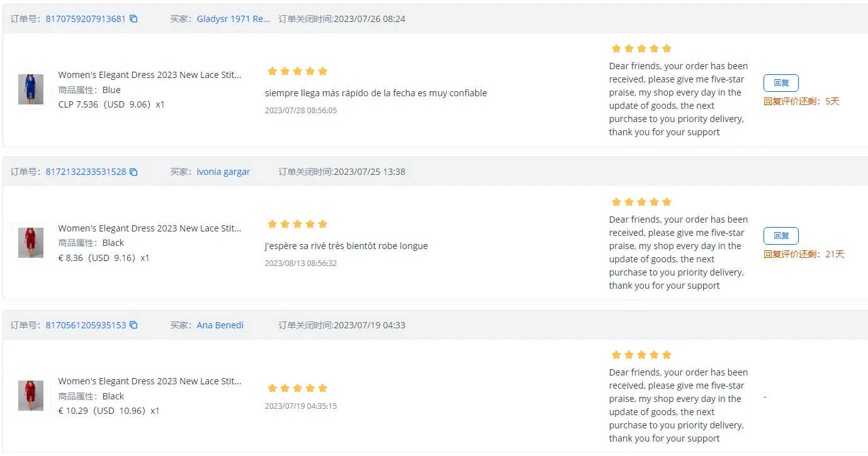Screen dimensions: 868x456
Task: Open the red dress thumbnail in ivonia gargar's order
Action: point(31,243)
